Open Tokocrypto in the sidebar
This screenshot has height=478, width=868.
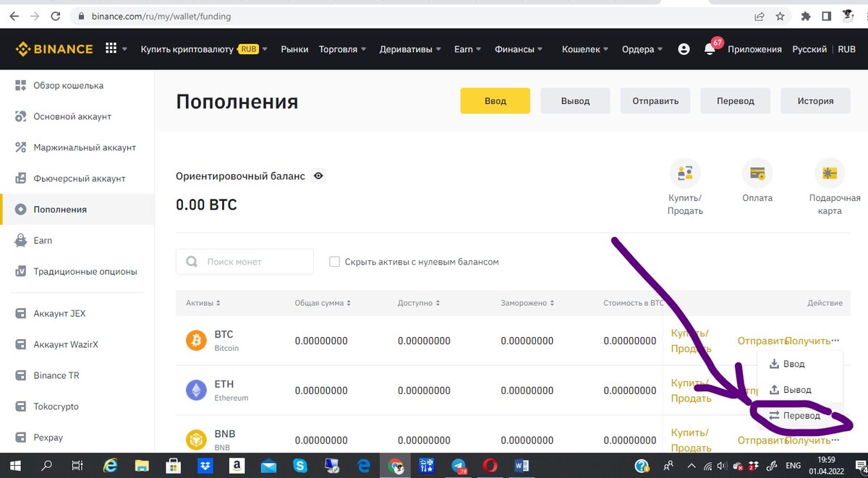click(77, 406)
